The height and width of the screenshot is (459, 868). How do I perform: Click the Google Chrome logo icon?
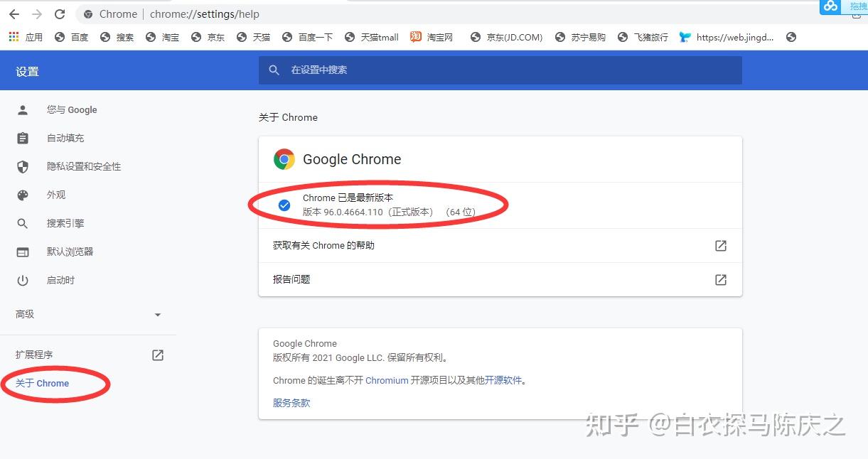tap(284, 159)
